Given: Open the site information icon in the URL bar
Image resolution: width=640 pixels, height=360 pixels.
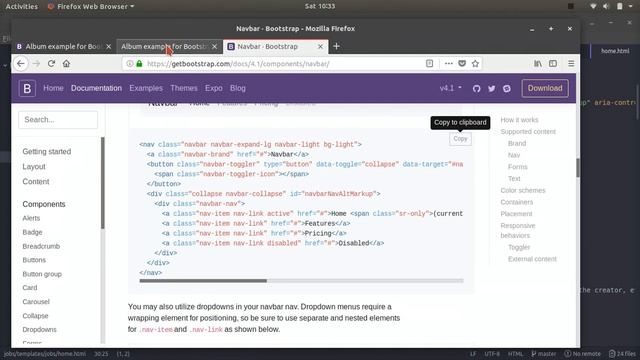Looking at the screenshot, I should [x=129, y=64].
